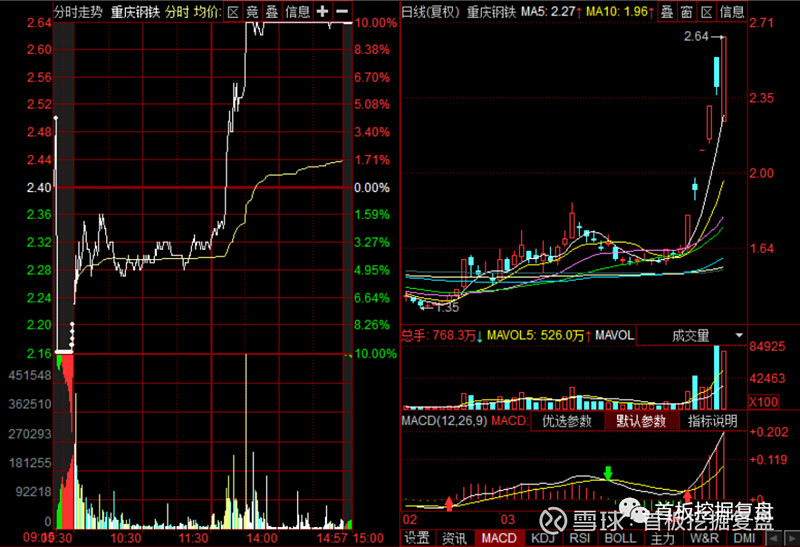Click the 10:30 time axis label

tap(126, 538)
